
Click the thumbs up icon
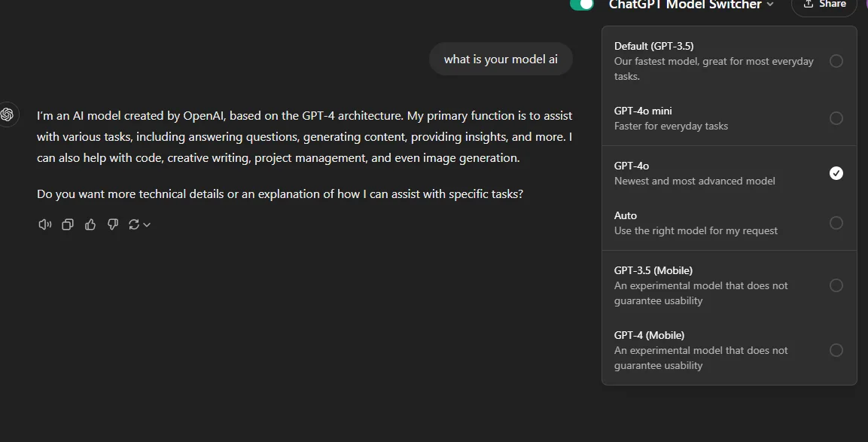(90, 224)
